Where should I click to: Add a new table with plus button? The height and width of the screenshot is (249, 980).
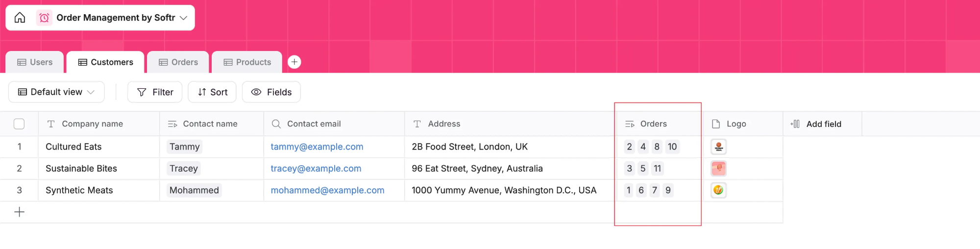click(294, 62)
